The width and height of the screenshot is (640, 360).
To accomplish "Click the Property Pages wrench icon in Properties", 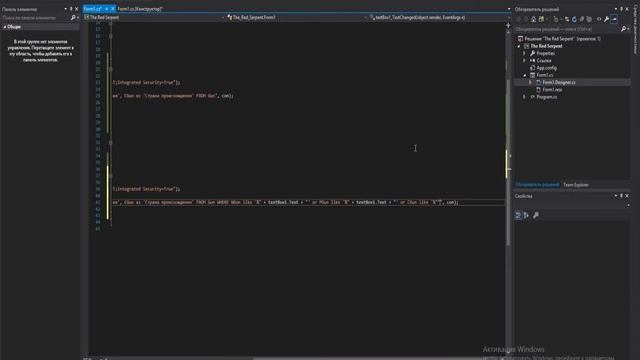I will pos(536,215).
